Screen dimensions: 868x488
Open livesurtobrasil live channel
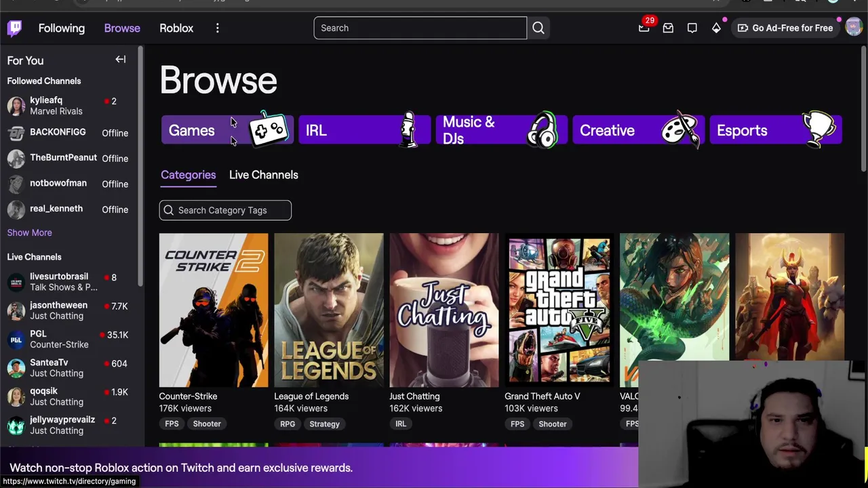pyautogui.click(x=68, y=282)
